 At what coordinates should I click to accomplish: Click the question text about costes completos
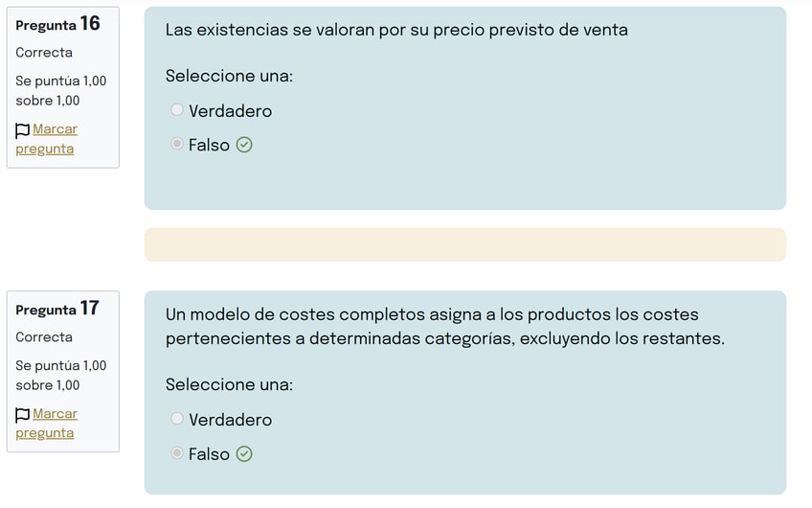444,327
